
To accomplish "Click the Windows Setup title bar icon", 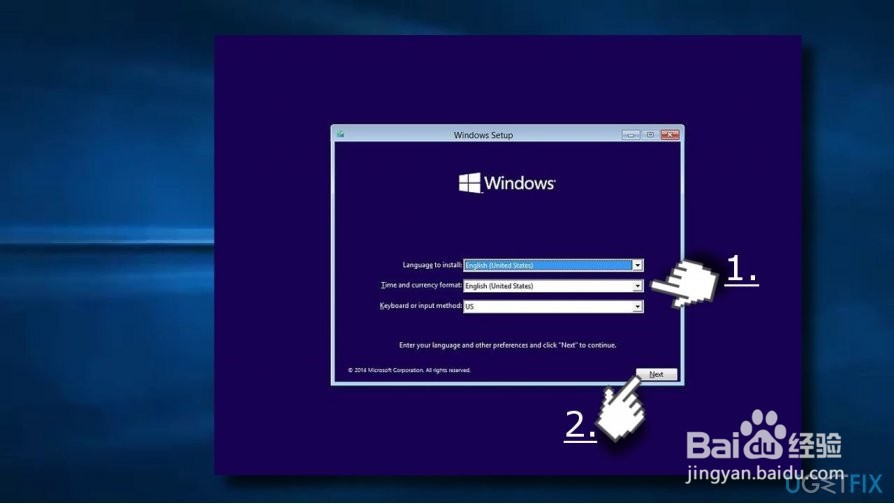I will [x=340, y=134].
